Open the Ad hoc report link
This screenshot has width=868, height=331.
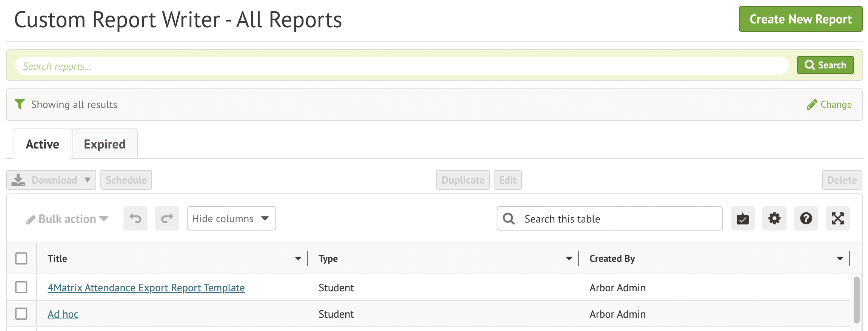tap(63, 314)
